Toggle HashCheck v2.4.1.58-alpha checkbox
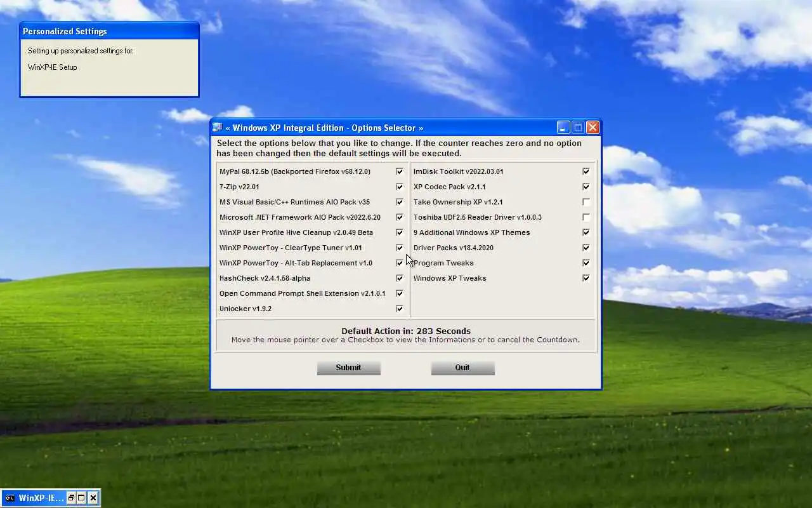Viewport: 812px width, 508px height. tap(400, 278)
